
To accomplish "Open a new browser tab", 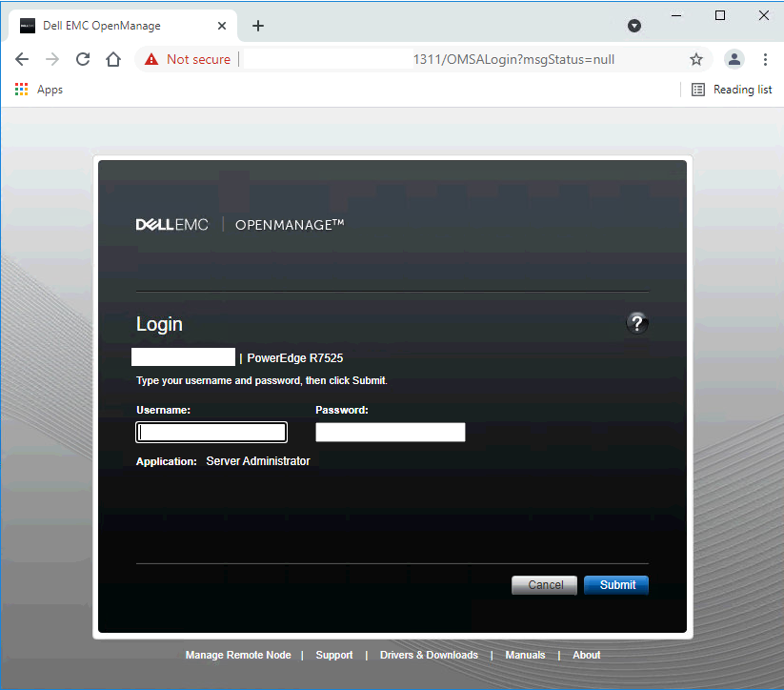I will tap(258, 26).
